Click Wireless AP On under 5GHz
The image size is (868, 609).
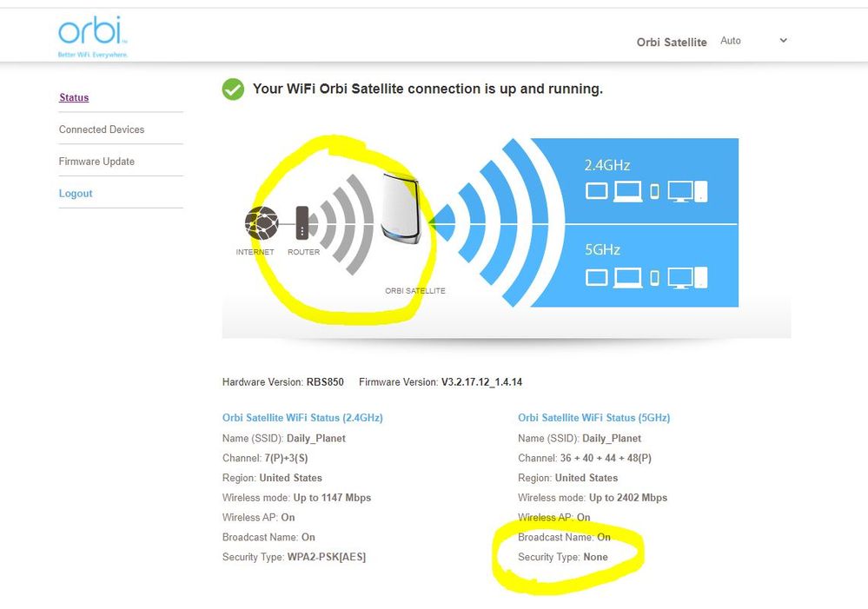(x=554, y=518)
